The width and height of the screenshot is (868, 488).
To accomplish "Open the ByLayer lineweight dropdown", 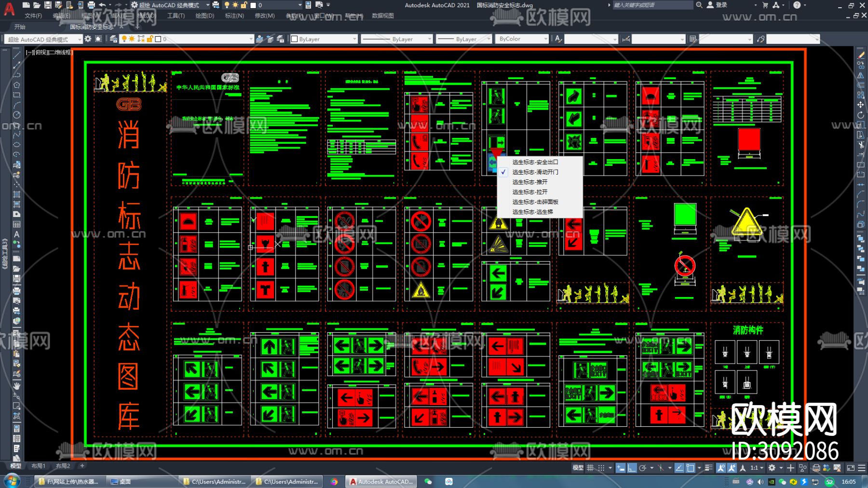I will pyautogui.click(x=464, y=39).
